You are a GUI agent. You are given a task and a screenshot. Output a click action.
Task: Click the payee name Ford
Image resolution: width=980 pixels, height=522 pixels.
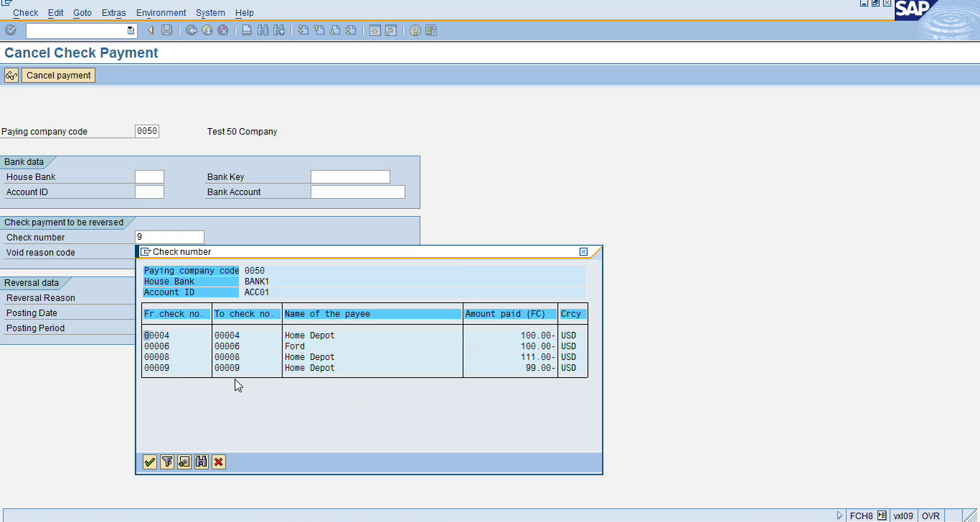point(295,346)
